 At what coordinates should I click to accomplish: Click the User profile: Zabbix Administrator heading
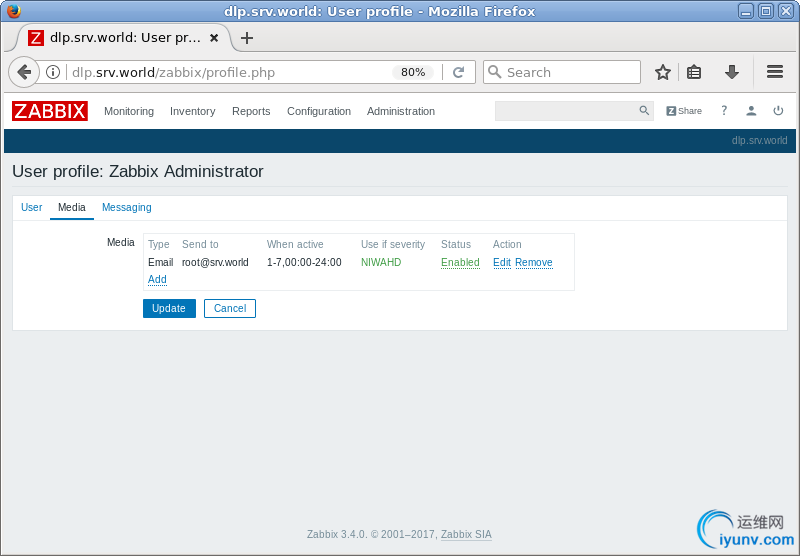coord(138,171)
